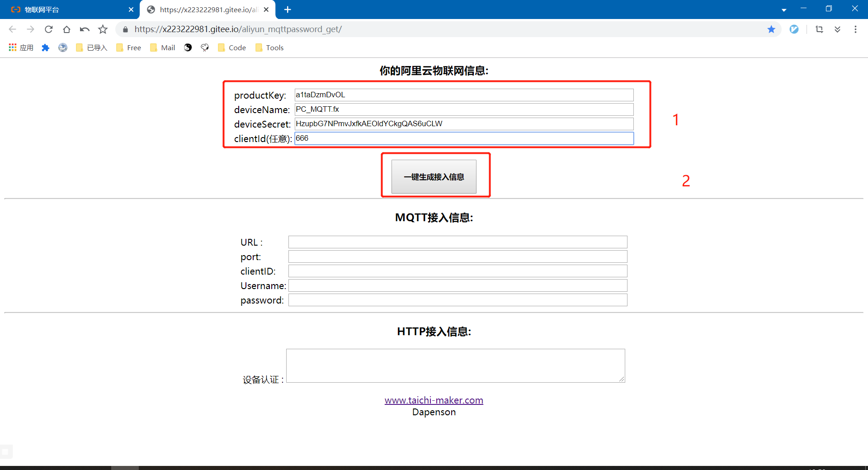
Task: Open the Free bookmarks folder
Action: (129, 47)
